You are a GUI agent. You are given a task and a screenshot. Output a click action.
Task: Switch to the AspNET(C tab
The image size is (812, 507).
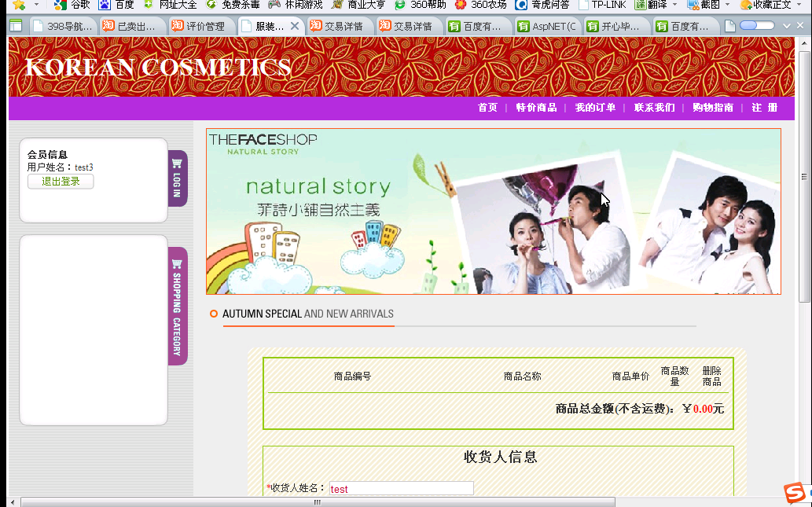(548, 26)
